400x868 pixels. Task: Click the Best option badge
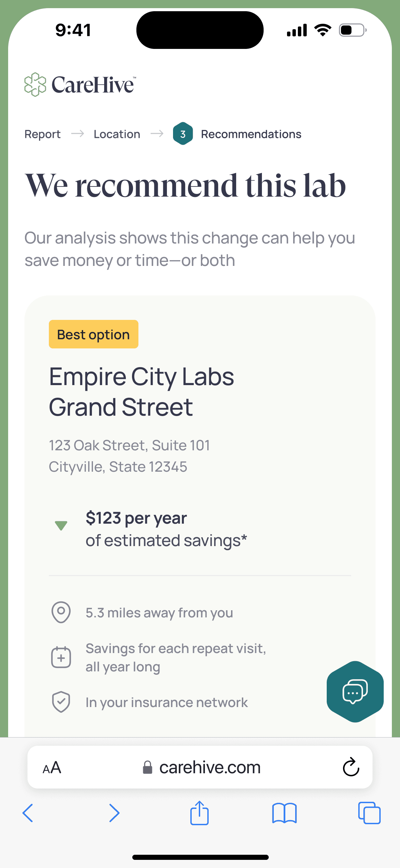click(x=93, y=334)
